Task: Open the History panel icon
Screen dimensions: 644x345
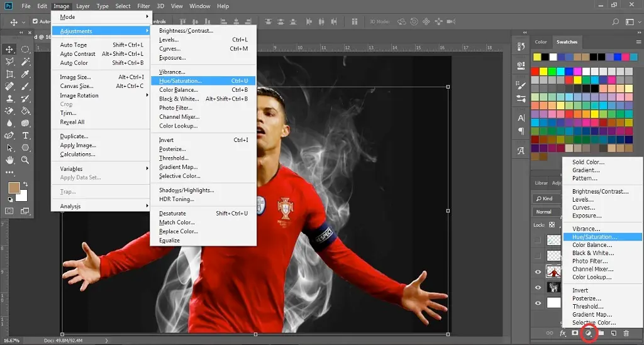Action: tap(521, 47)
